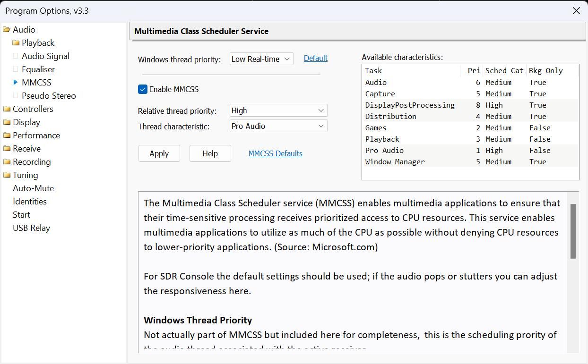Open the Controllers folder icon
The image size is (588, 364).
6,109
